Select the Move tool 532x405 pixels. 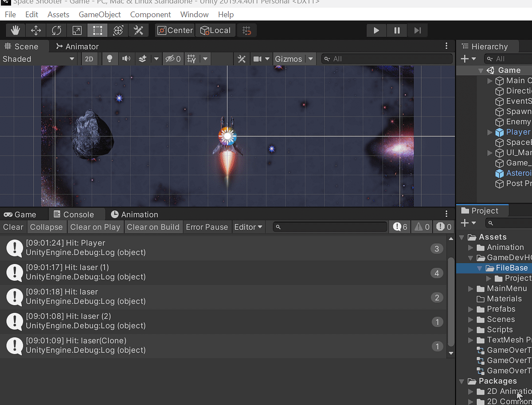point(35,30)
